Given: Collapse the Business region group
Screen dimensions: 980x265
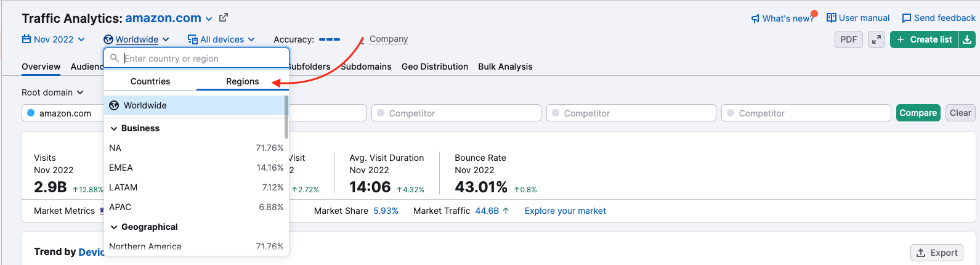Looking at the screenshot, I should (114, 128).
